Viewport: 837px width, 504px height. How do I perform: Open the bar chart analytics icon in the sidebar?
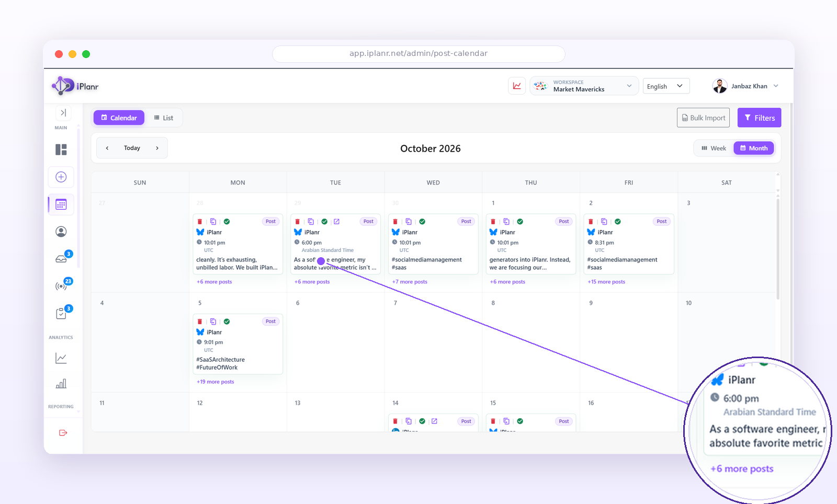tap(61, 384)
